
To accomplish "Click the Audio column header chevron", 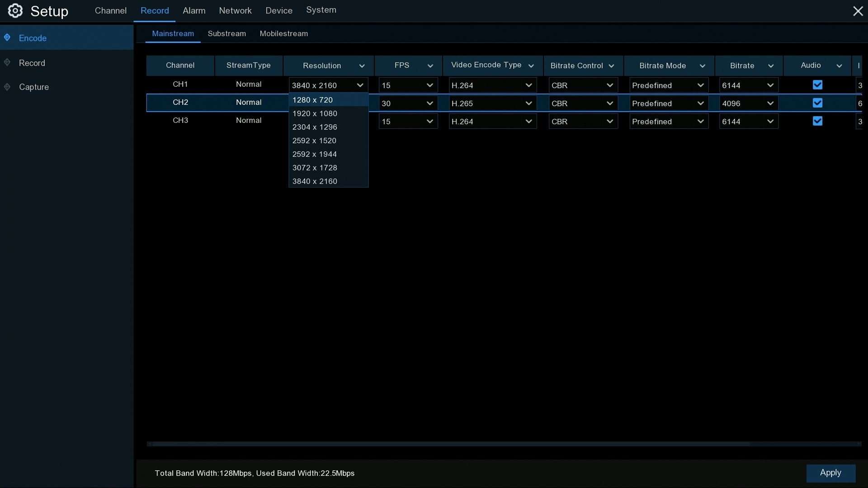I will coord(839,66).
